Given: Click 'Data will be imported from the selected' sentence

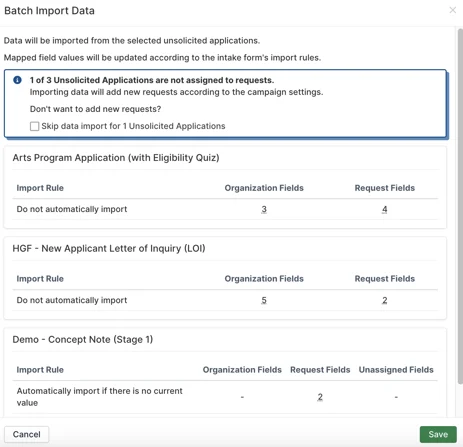Looking at the screenshot, I should 132,41.
